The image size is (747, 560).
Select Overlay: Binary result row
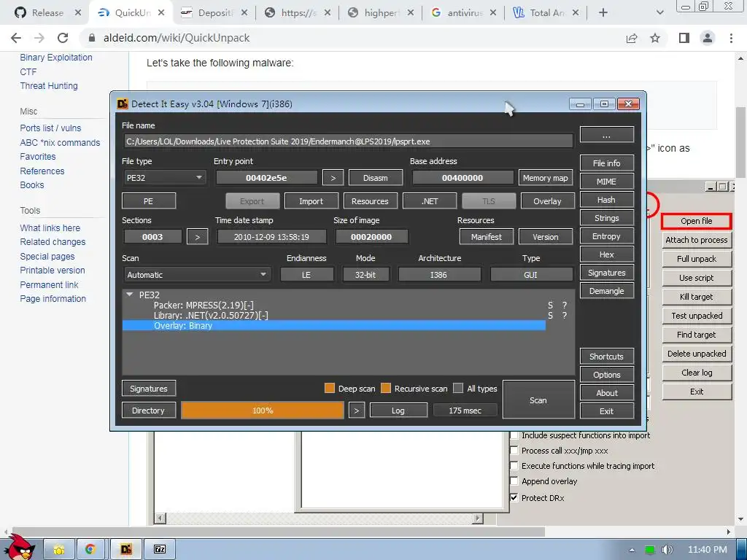pyautogui.click(x=333, y=326)
